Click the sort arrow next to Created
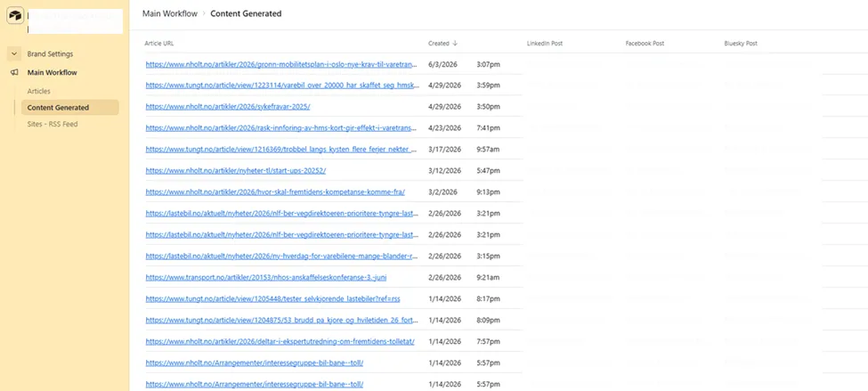This screenshot has height=391, width=868. click(455, 44)
